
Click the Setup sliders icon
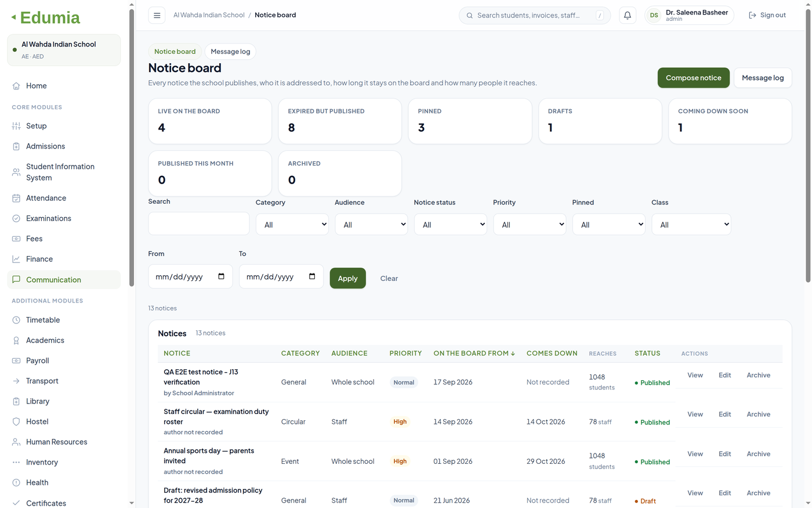[16, 126]
